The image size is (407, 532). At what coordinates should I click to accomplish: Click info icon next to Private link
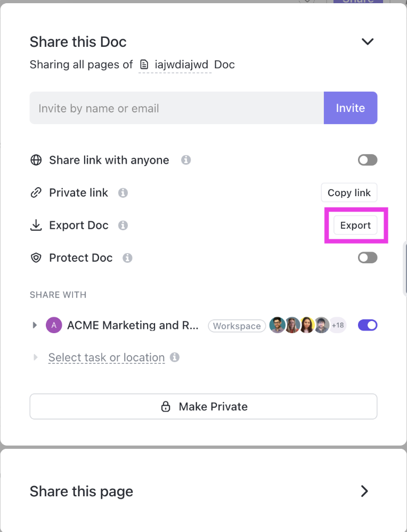pos(123,193)
